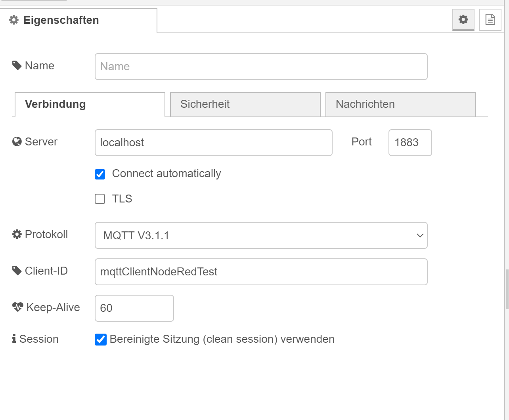Click the 'Server' label text
The width and height of the screenshot is (509, 420).
(x=41, y=141)
